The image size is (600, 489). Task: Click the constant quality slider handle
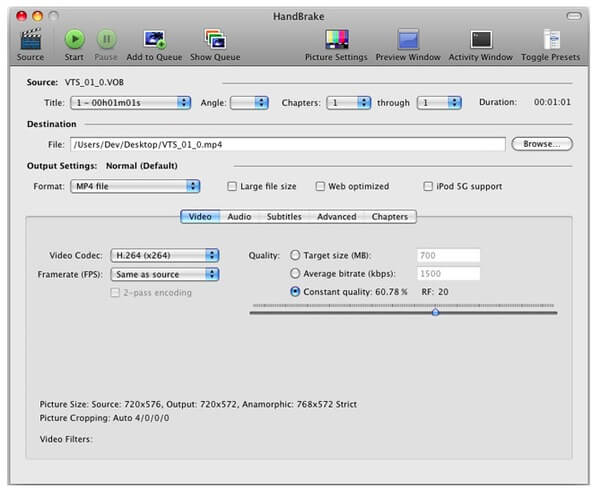point(435,312)
